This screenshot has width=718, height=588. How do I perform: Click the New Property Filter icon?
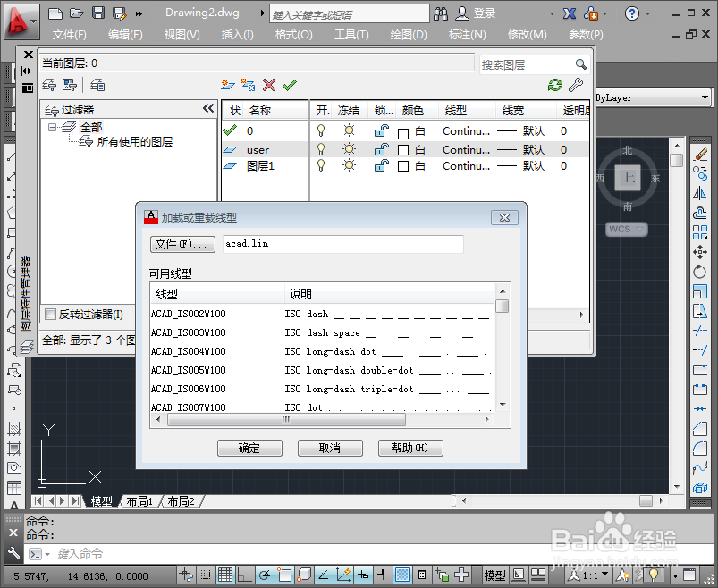[49, 85]
